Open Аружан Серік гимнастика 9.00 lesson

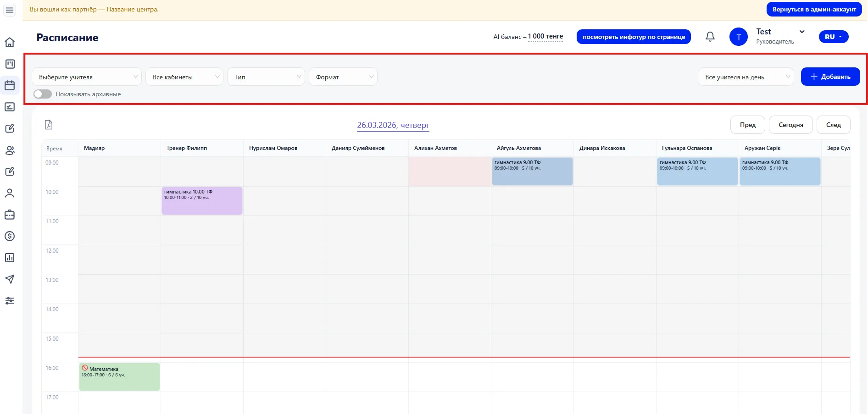[780, 171]
